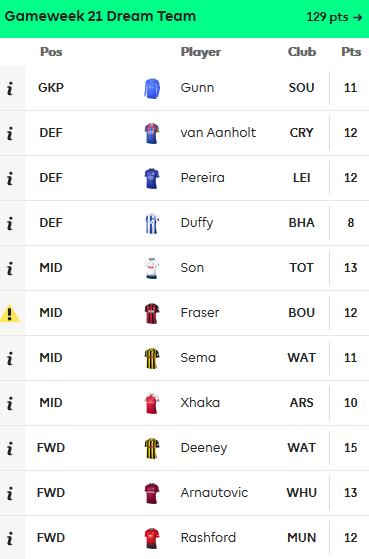Click Son's Tottenham shirt icon
The height and width of the screenshot is (559, 369).
point(152,268)
